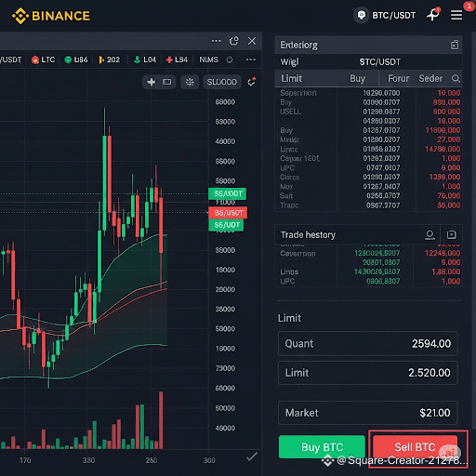
Task: Click the Quant input field
Action: (368, 343)
